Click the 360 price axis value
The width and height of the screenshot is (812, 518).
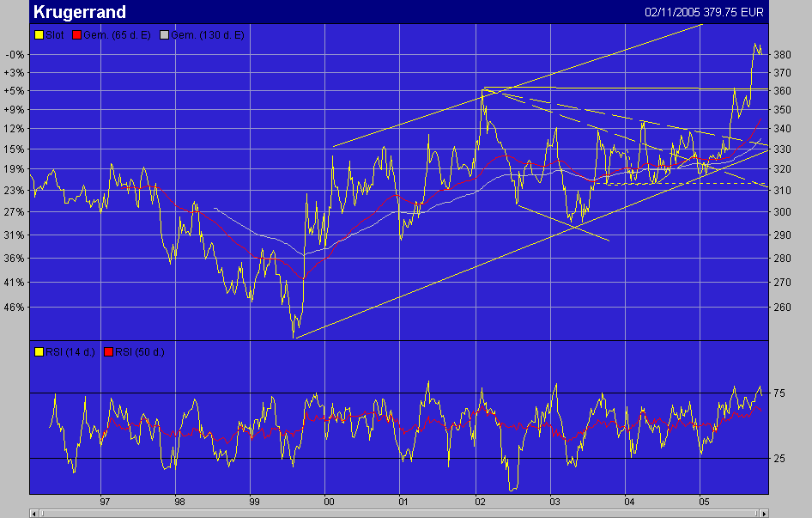(783, 91)
